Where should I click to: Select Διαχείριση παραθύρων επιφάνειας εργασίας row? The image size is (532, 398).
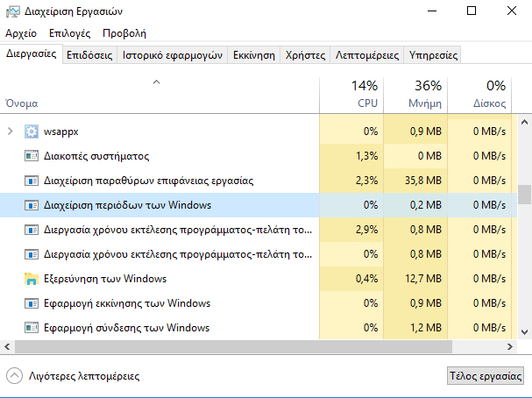(x=259, y=181)
